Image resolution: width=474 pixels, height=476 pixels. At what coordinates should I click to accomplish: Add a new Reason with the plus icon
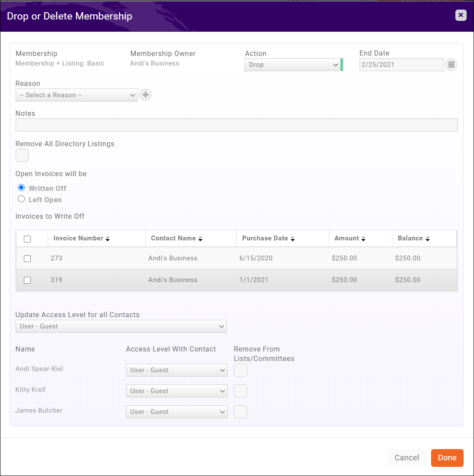click(x=145, y=95)
